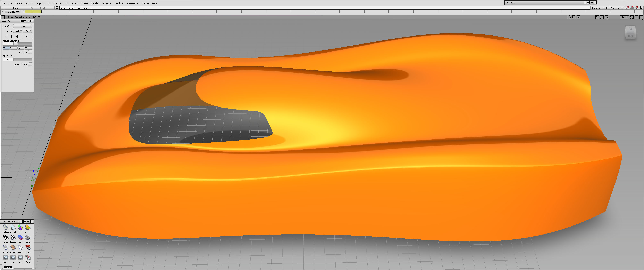The height and width of the screenshot is (270, 644).
Task: Expand the XYZ mode dropdown
Action: [18, 31]
